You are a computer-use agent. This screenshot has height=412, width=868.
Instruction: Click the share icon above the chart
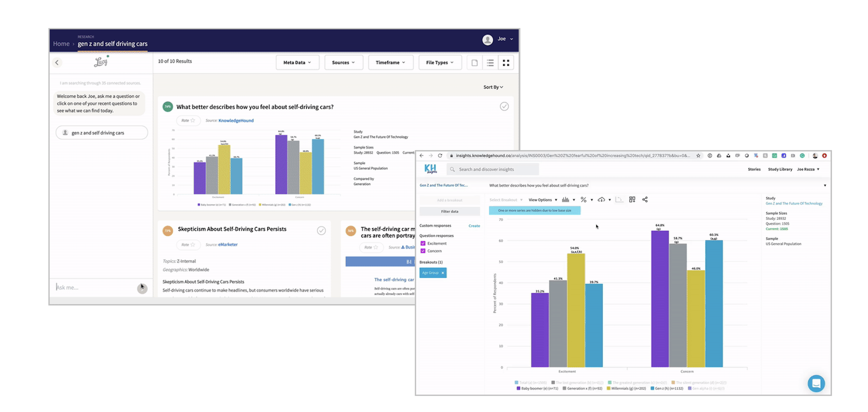(645, 199)
